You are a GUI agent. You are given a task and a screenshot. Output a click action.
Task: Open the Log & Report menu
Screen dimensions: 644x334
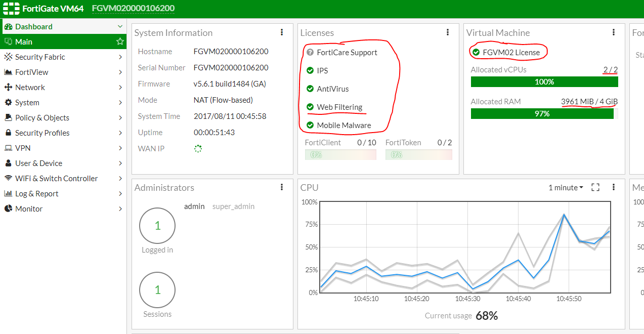click(63, 194)
